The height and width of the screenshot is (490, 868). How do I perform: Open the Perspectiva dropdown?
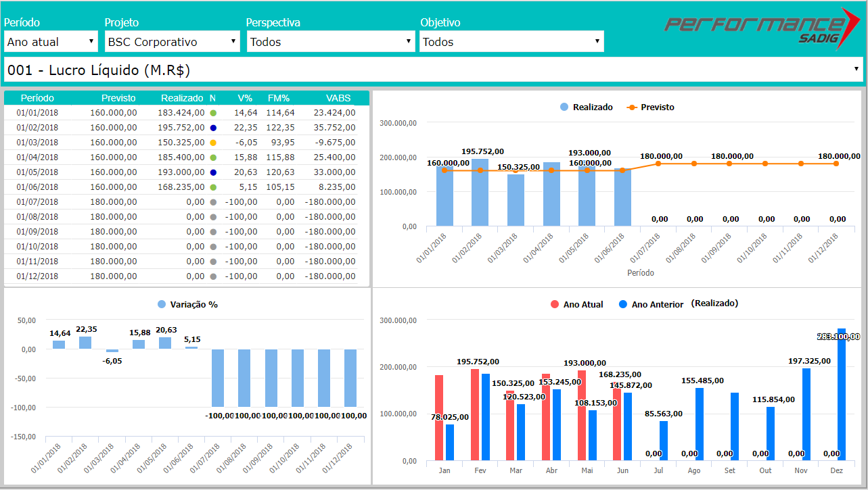tap(330, 42)
